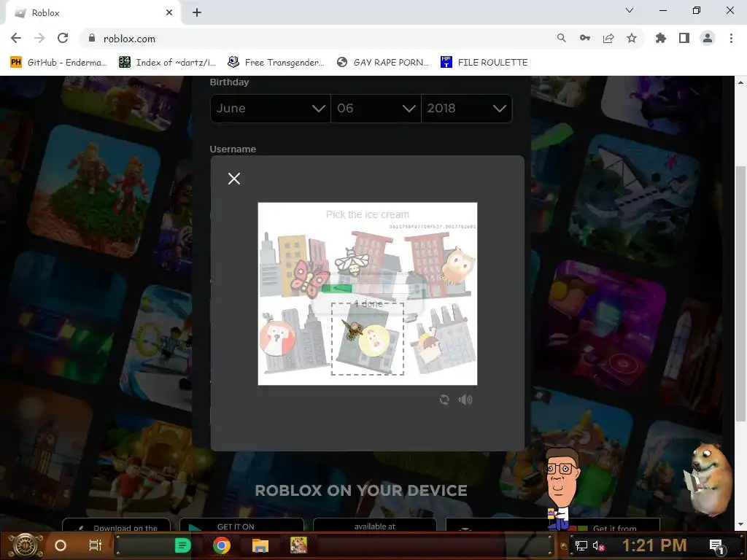The height and width of the screenshot is (560, 747).
Task: Click the page scrollbar down arrow
Action: click(740, 525)
